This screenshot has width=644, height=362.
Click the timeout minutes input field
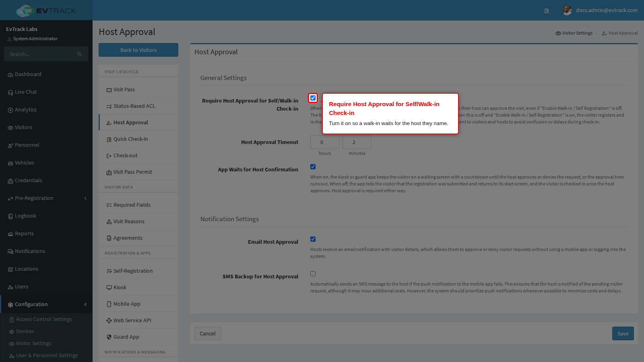pyautogui.click(x=357, y=142)
